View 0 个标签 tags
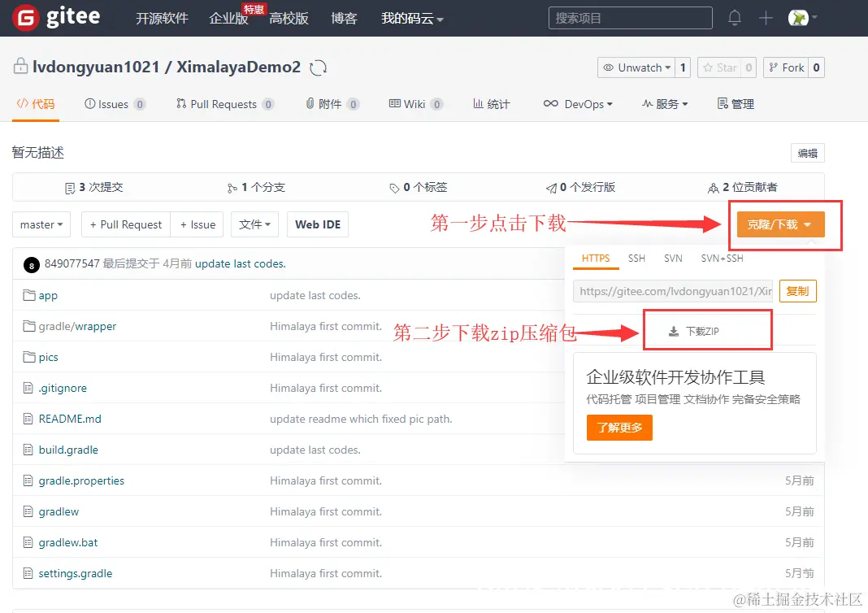868x613 pixels. (418, 187)
